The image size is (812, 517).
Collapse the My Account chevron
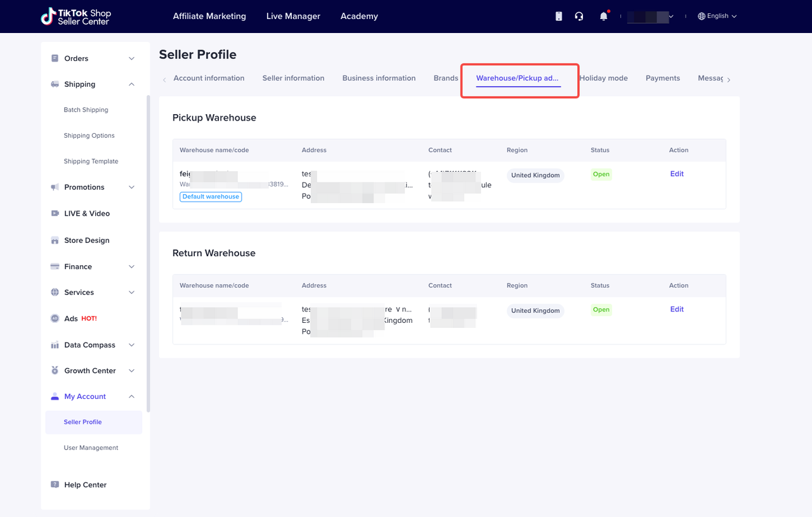tap(131, 396)
